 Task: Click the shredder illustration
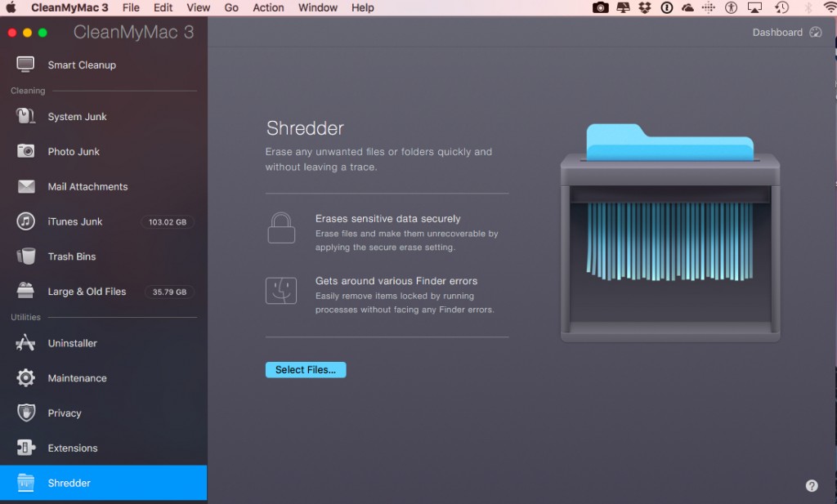[x=670, y=233]
